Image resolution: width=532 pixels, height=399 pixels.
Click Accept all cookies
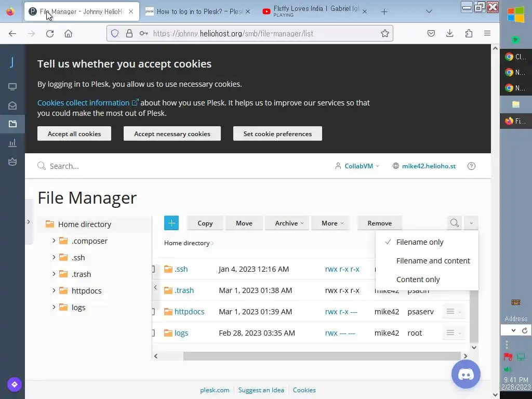pos(74,134)
